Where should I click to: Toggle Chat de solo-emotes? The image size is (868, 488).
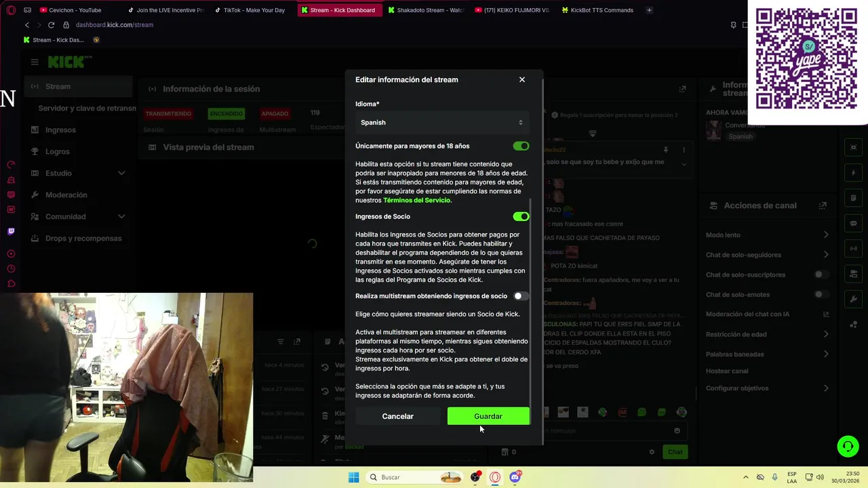(821, 294)
